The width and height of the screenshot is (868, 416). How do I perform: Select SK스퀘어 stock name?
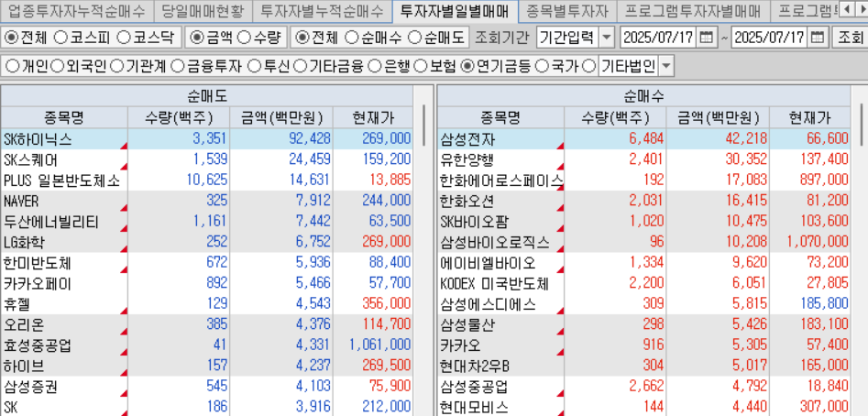(x=30, y=159)
